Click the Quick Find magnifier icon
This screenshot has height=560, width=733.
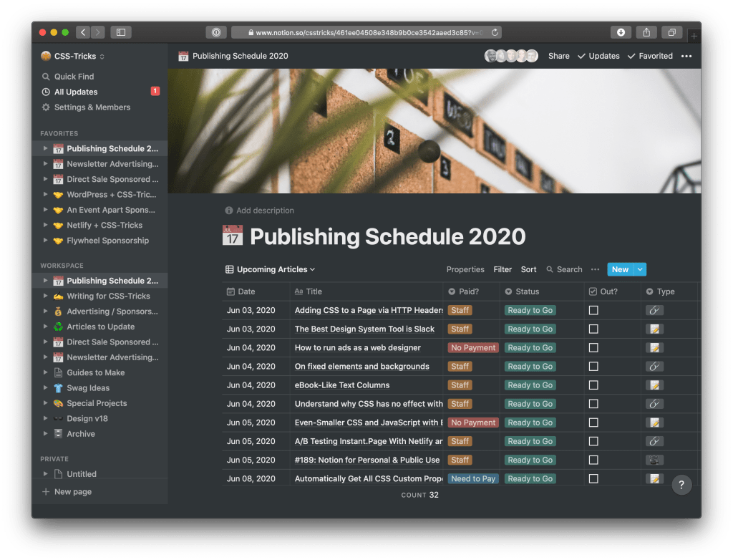click(x=46, y=77)
